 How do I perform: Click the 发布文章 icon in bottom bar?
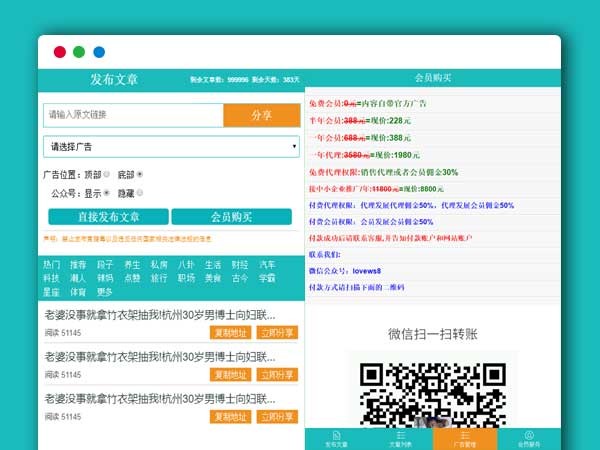tap(336, 438)
